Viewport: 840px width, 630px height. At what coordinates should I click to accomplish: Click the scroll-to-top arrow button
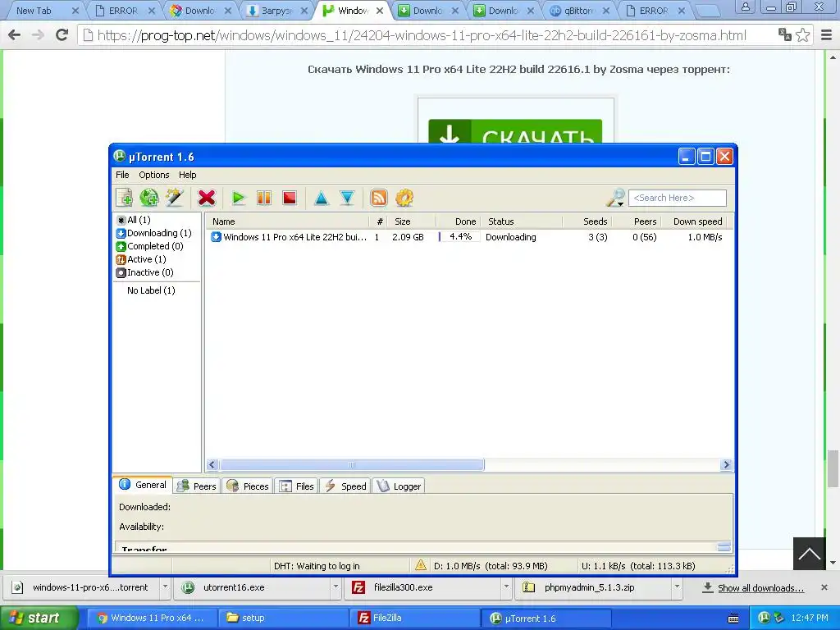point(809,554)
